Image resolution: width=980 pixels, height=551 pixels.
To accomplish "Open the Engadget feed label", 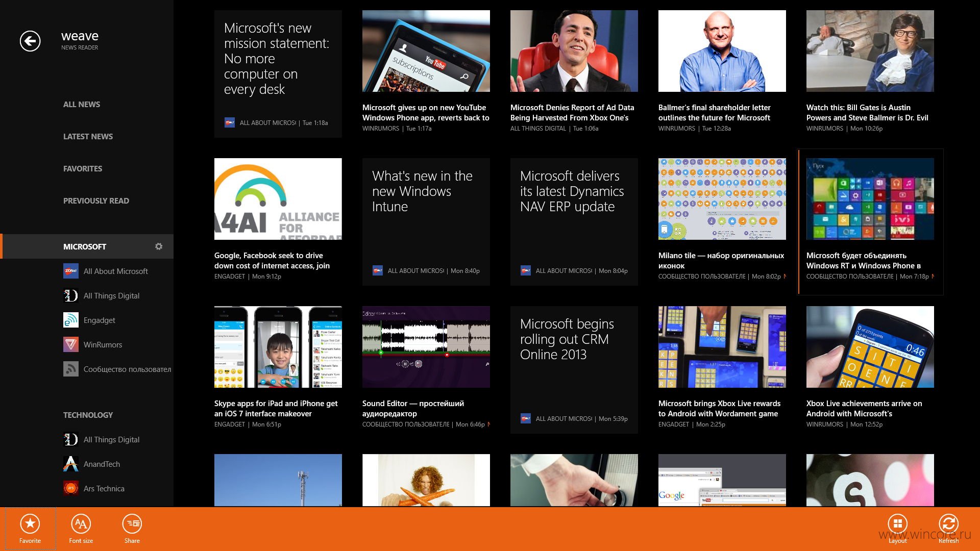I will tap(100, 320).
